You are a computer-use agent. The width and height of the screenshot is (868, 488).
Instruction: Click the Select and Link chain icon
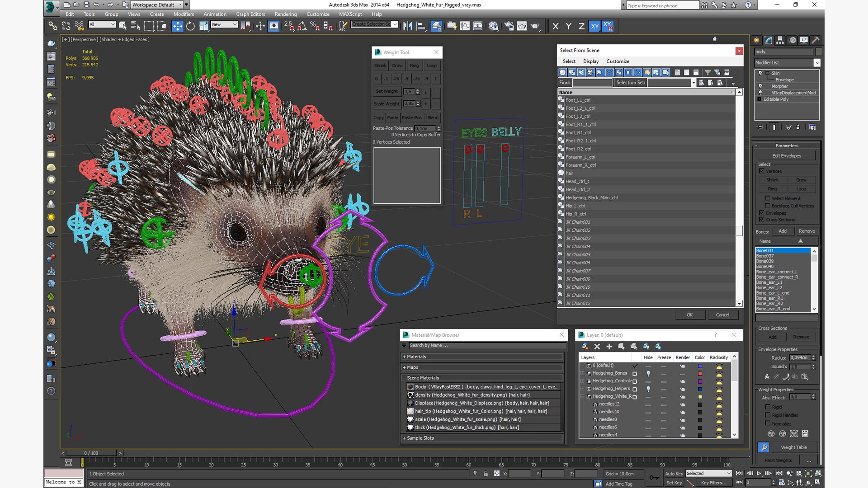click(x=53, y=26)
